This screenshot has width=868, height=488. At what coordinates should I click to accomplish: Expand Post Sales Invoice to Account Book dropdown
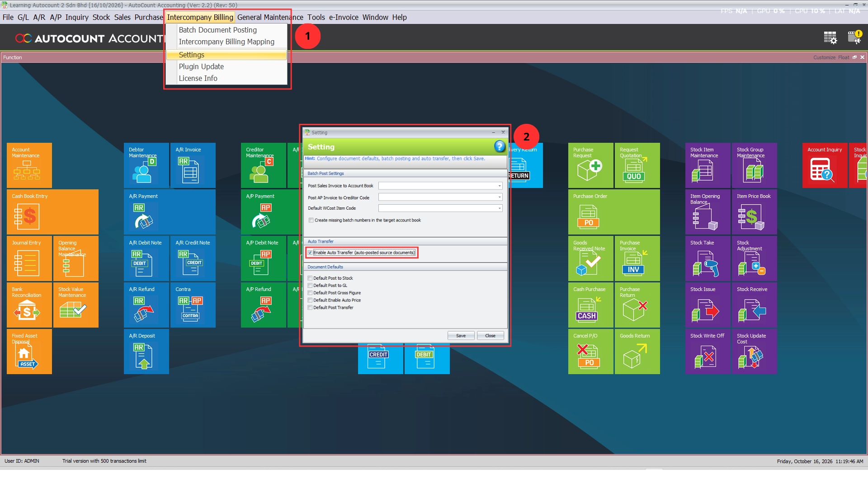[499, 186]
